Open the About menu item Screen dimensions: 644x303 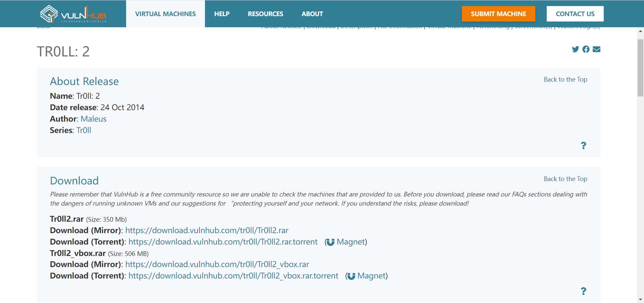point(312,14)
